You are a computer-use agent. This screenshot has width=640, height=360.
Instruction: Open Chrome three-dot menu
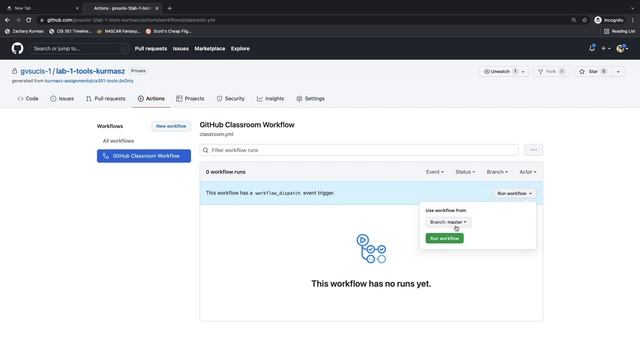tap(633, 20)
